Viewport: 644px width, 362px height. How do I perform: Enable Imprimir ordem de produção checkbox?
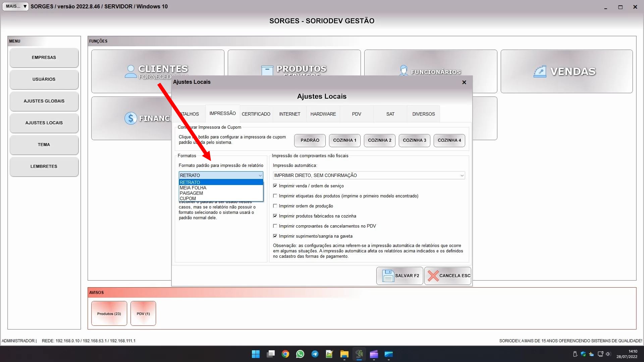275,206
